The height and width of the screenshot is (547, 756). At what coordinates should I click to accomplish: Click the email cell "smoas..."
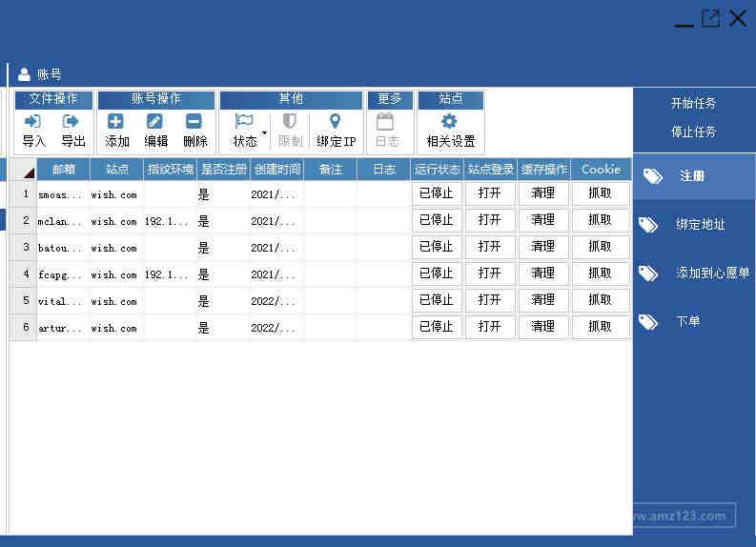coord(64,194)
